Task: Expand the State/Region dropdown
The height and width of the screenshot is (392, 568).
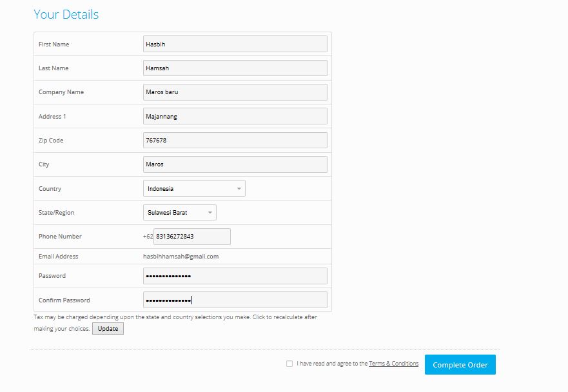Action: 180,212
